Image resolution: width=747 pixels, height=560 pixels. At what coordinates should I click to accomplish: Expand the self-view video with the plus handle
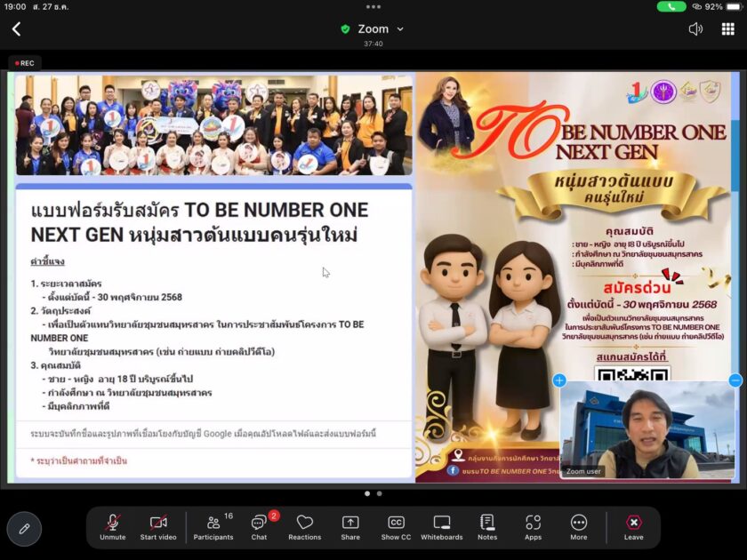[x=559, y=380]
